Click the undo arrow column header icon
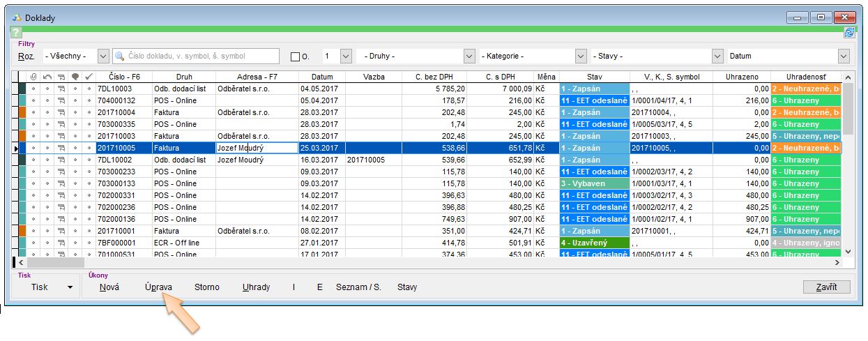 (x=47, y=77)
